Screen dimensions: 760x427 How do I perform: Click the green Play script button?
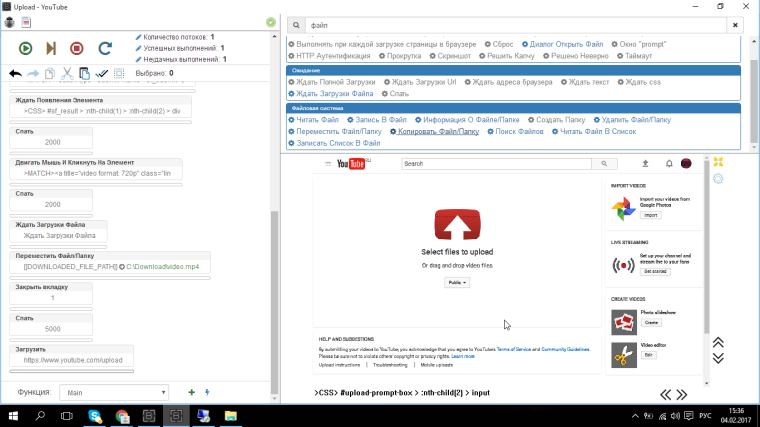click(26, 47)
